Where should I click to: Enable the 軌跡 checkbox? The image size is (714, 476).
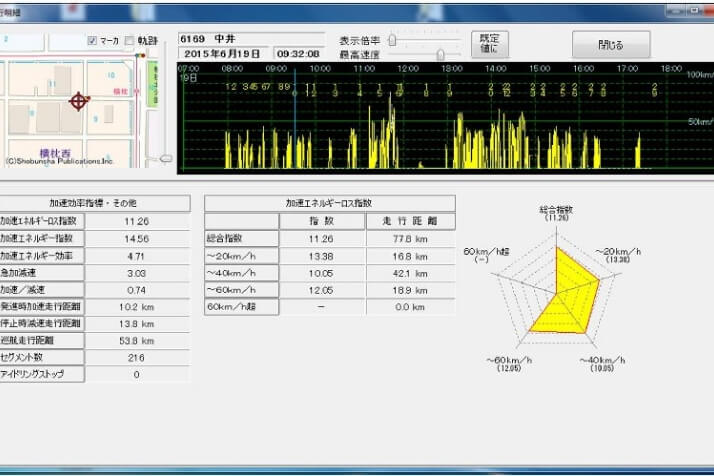pyautogui.click(x=129, y=41)
